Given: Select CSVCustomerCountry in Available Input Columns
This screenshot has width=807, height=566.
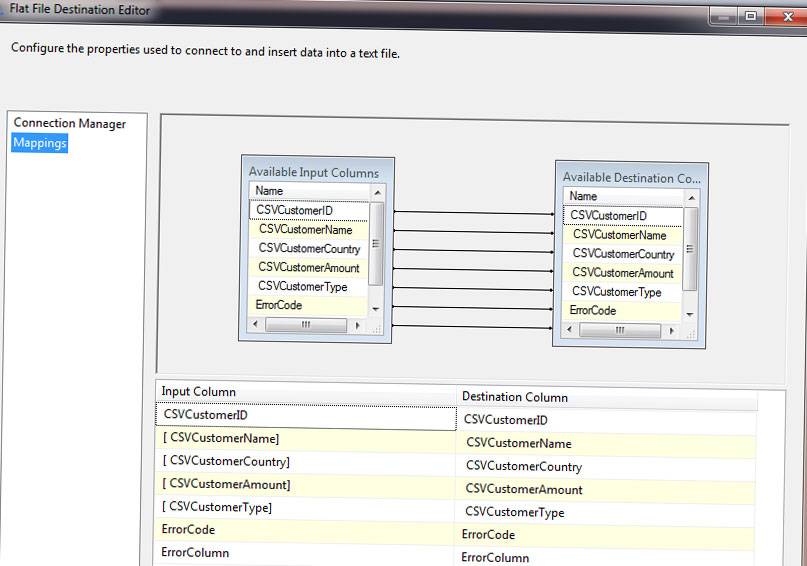Looking at the screenshot, I should [x=309, y=249].
